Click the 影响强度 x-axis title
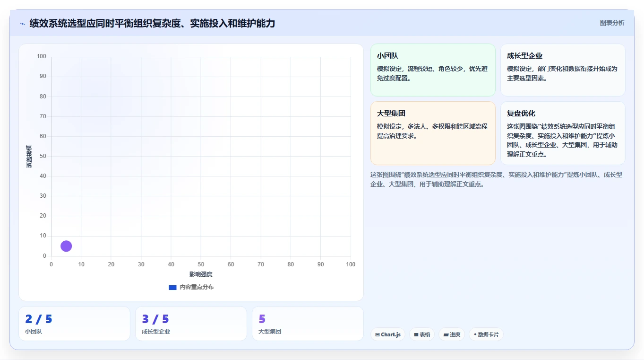Screen dimensions: 644x360 click(201, 274)
